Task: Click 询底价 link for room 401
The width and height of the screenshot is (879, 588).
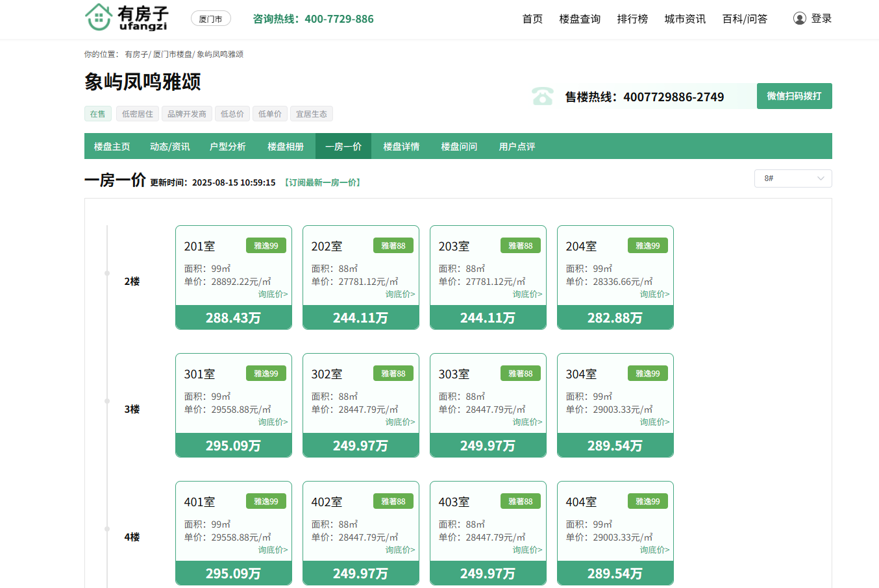Action: 273,550
